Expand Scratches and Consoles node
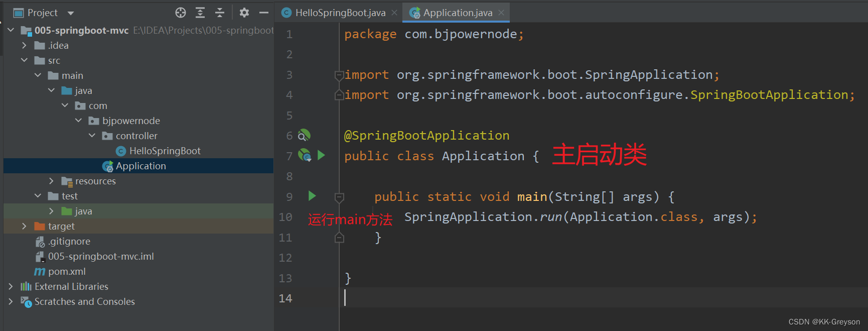 click(11, 301)
